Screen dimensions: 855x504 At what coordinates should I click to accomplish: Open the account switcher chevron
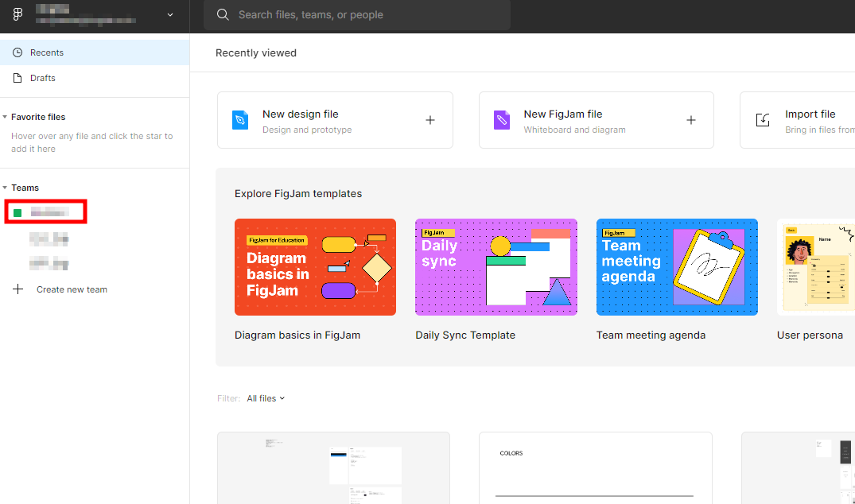click(170, 15)
